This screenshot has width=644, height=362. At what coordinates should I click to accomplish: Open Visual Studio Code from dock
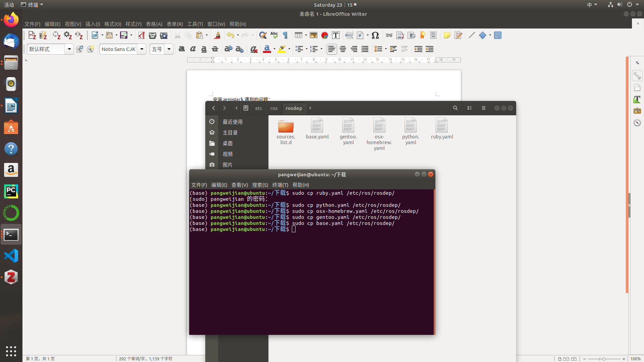point(11,256)
